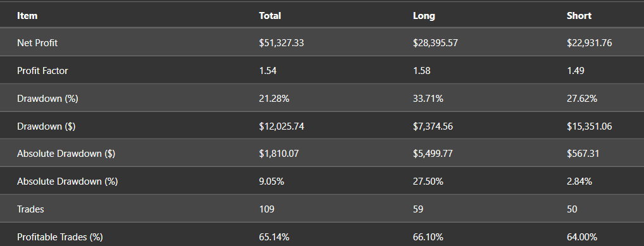Click the Drawdown (%) row label
The image size is (644, 246).
[x=47, y=99]
